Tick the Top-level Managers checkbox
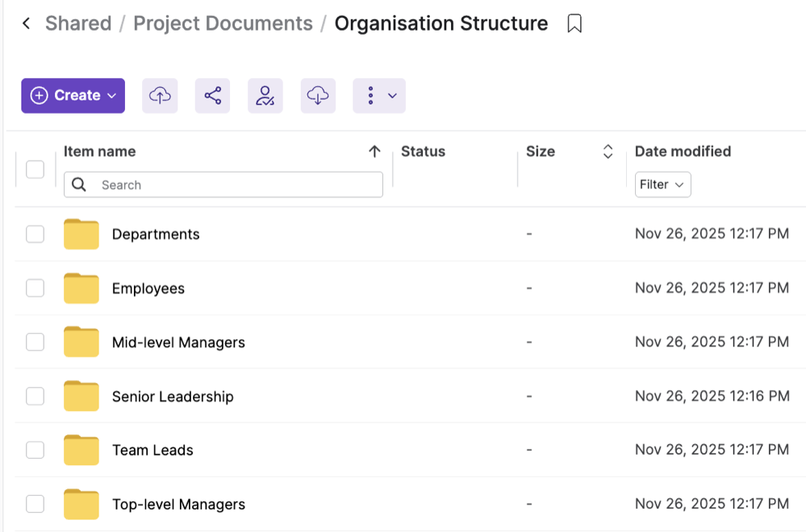The height and width of the screenshot is (532, 806). (x=35, y=504)
